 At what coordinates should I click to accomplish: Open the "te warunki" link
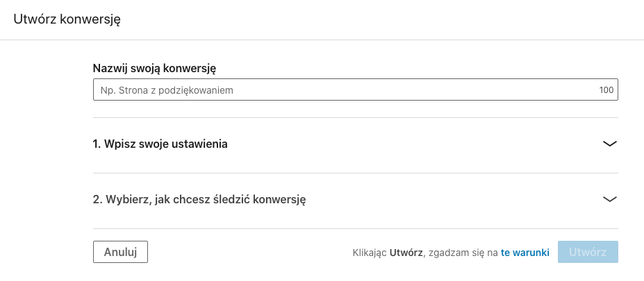click(x=525, y=253)
